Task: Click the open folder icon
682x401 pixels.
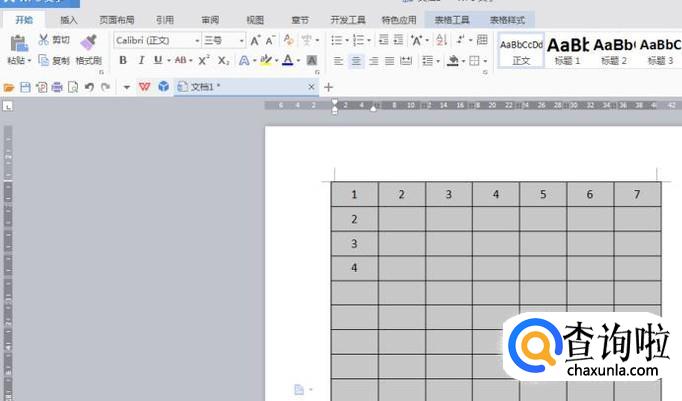Action: point(9,87)
